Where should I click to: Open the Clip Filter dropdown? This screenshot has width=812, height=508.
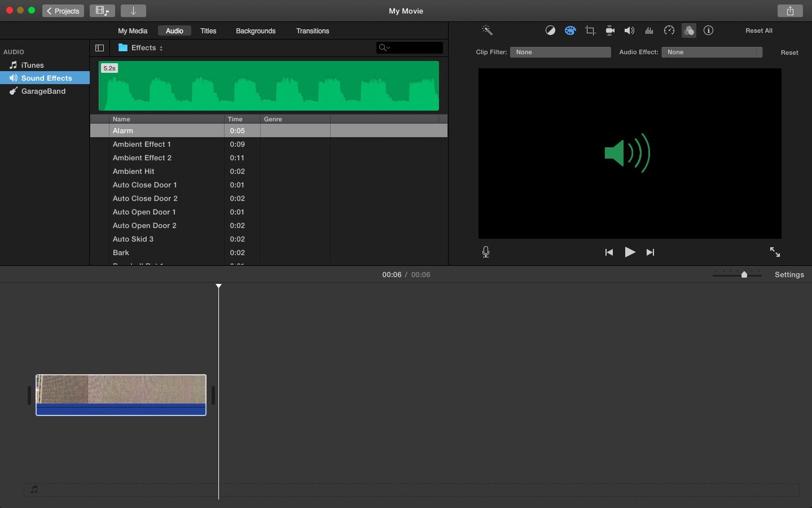[560, 52]
